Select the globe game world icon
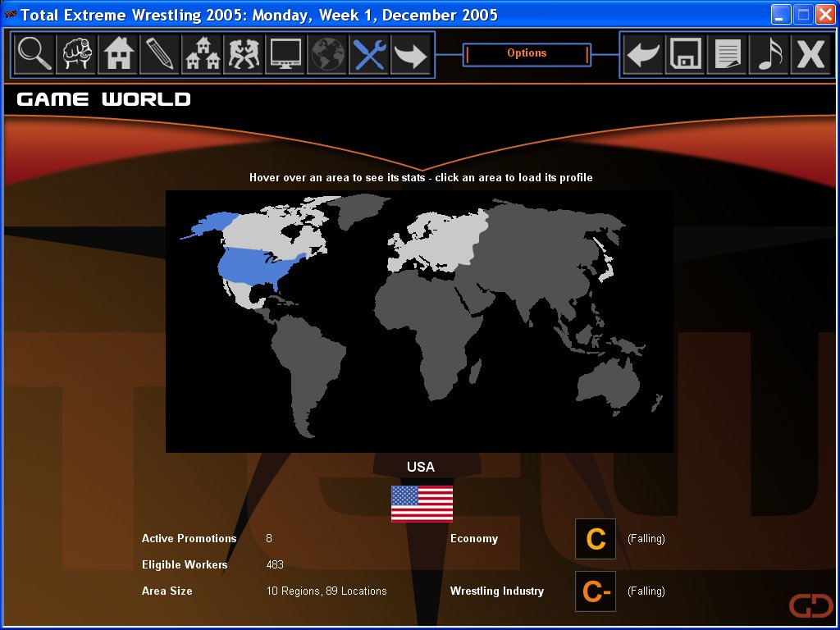The image size is (840, 630). click(327, 55)
